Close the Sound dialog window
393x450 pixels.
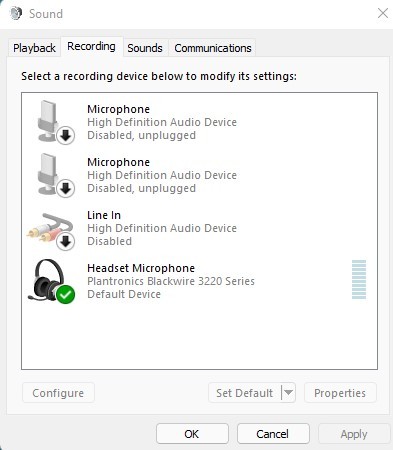coord(383,13)
